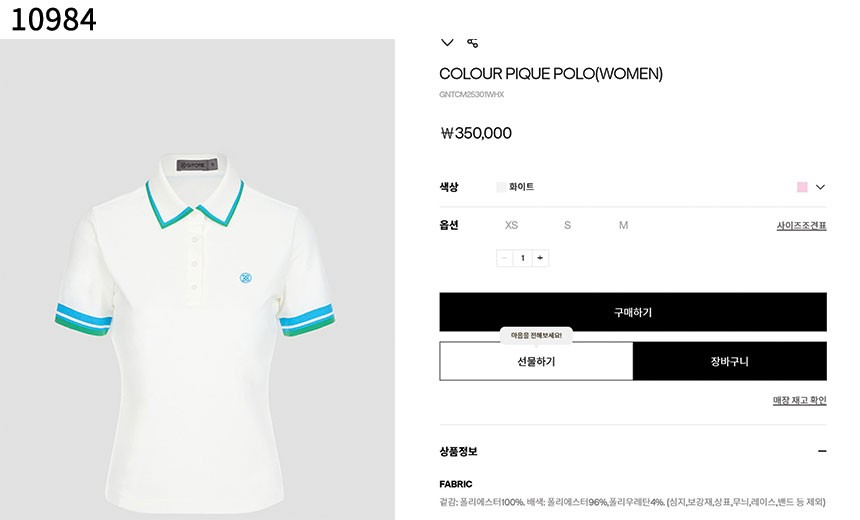Image resolution: width=860 pixels, height=520 pixels.
Task: Click the 선물하기 gift button
Action: click(x=536, y=361)
